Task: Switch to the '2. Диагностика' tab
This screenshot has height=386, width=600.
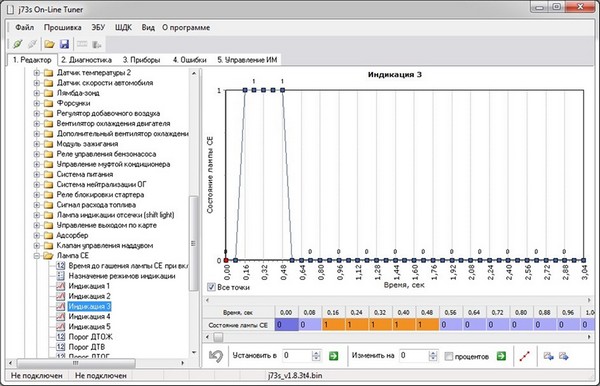Action: click(x=86, y=60)
